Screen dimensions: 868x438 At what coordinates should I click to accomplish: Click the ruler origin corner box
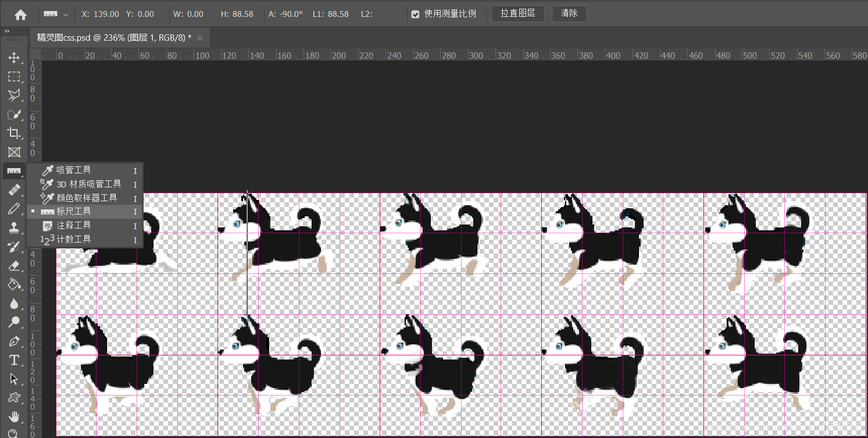(35, 54)
